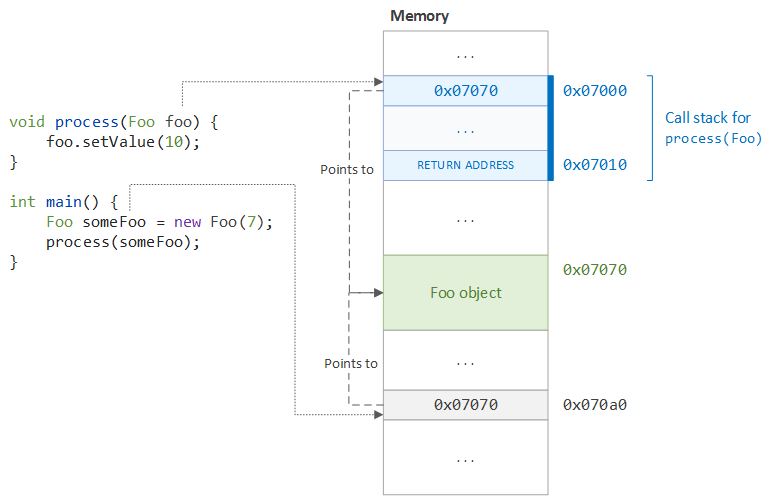This screenshot has width=772, height=496.
Task: Click the "Memory" heading above the diagram
Action: coord(419,16)
